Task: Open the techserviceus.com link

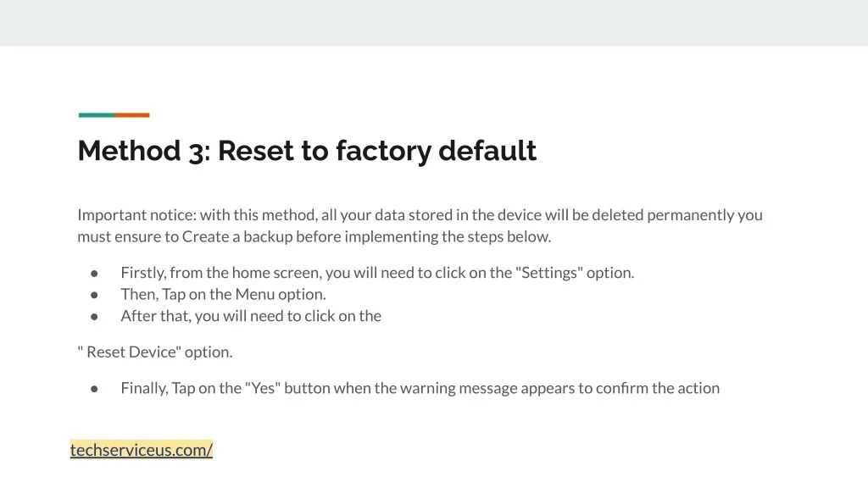Action: (141, 450)
